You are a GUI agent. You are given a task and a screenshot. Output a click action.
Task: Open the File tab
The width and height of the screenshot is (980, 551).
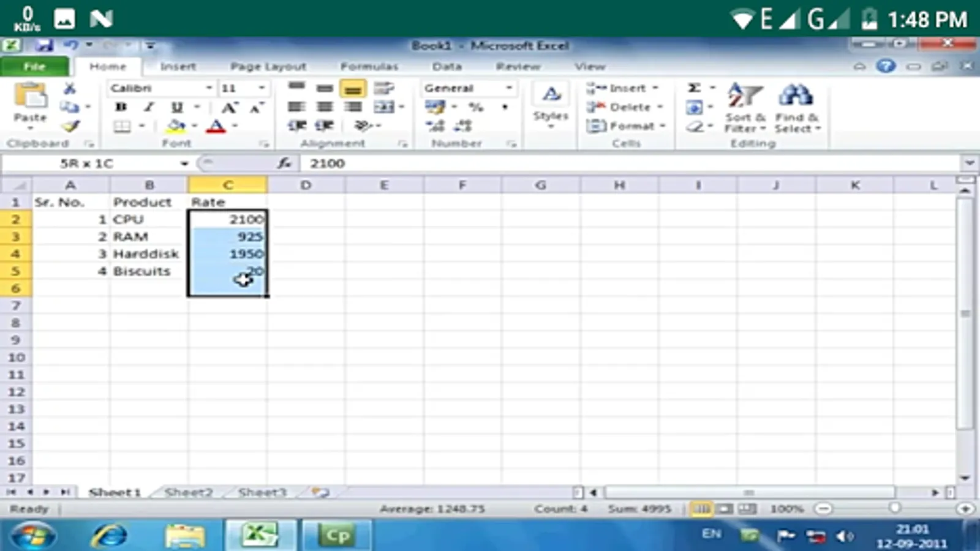coord(34,66)
